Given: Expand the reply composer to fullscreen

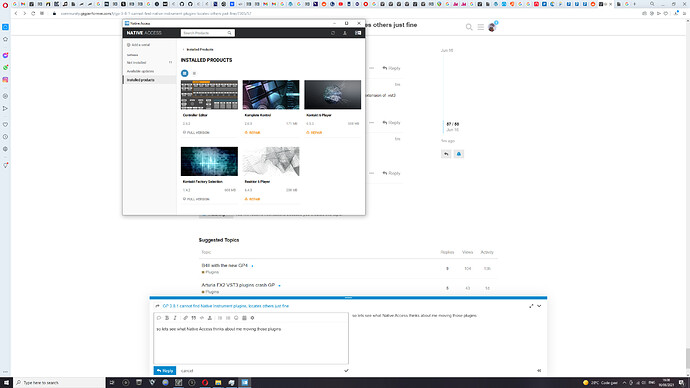Looking at the screenshot, I should (x=531, y=306).
